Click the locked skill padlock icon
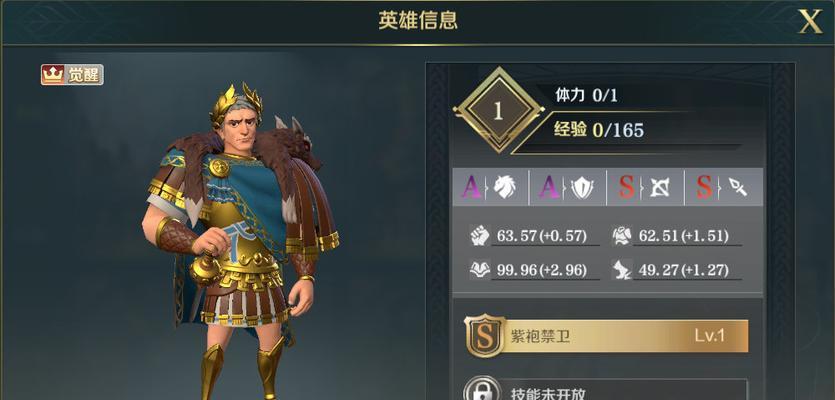This screenshot has height=400, width=835. click(x=481, y=391)
